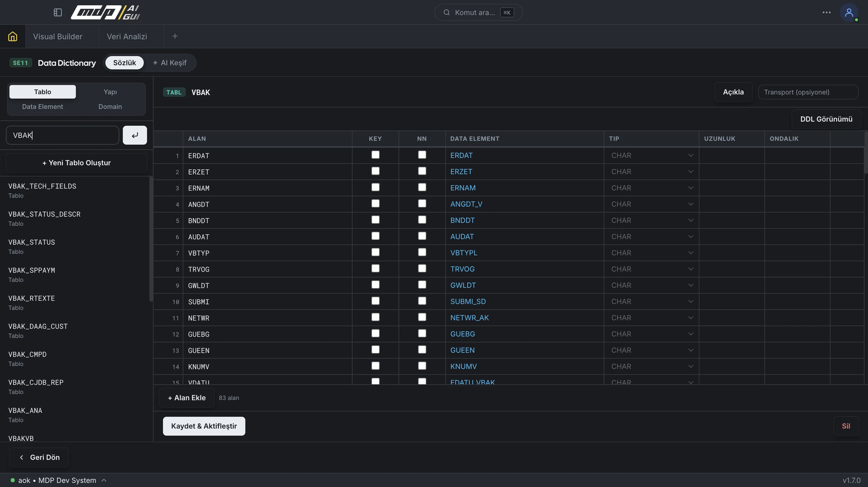Click the search magnifier icon

click(x=446, y=12)
